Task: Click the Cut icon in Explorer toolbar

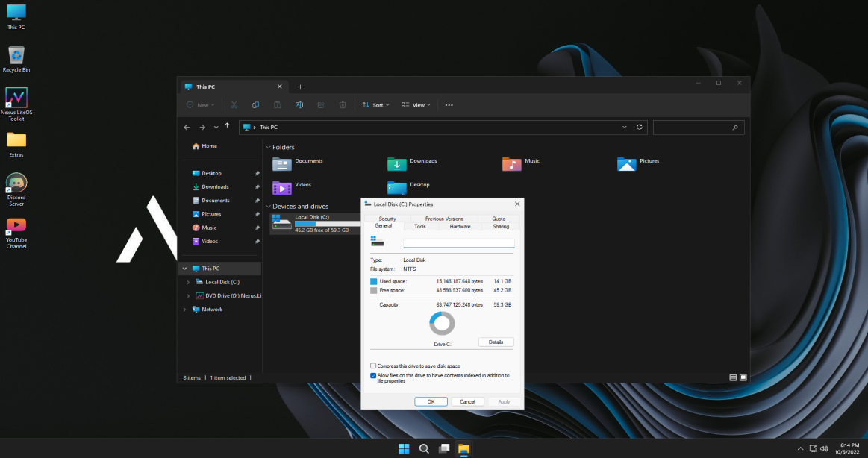Action: pos(234,105)
